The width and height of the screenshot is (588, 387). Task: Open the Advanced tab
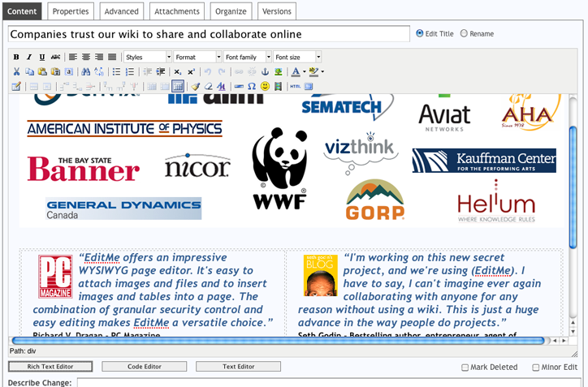[x=122, y=11]
